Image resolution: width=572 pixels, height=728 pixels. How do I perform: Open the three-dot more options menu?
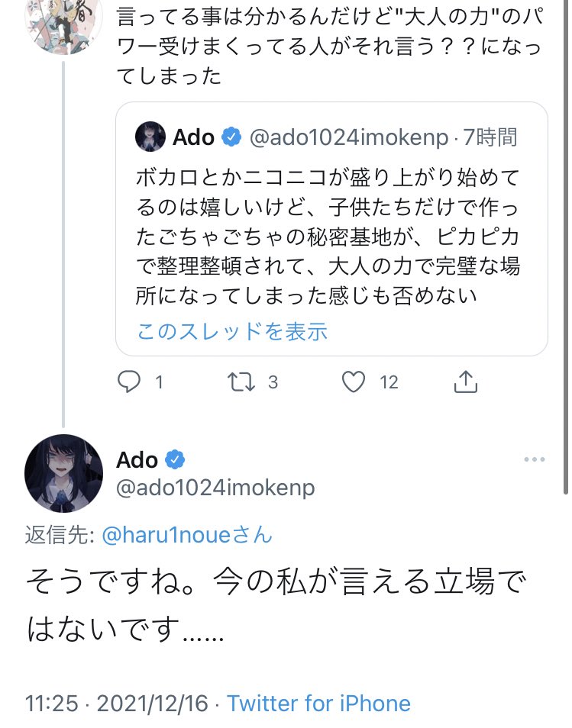[534, 459]
